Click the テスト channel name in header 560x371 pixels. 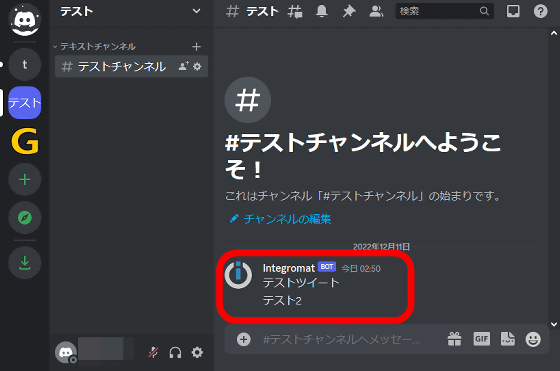coord(262,11)
